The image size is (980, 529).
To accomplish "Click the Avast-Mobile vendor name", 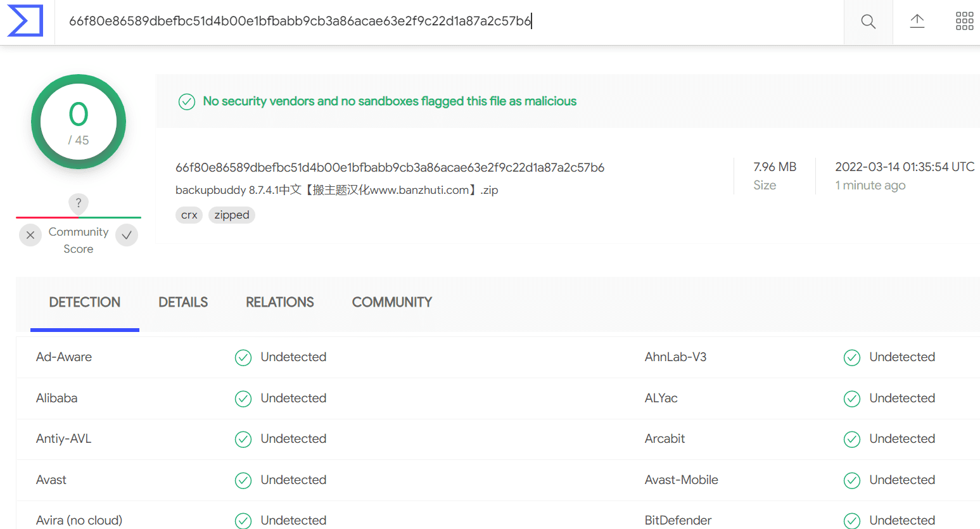I will point(682,480).
